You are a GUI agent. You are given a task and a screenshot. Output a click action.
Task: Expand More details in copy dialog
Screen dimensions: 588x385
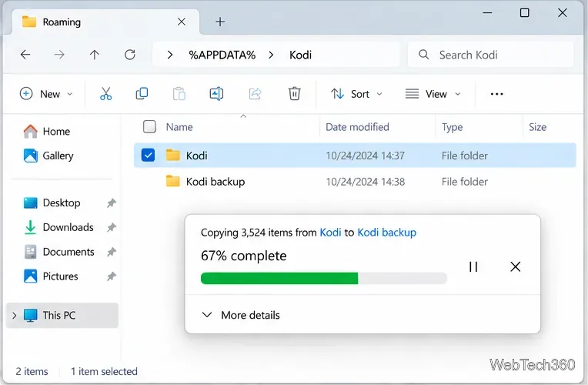click(241, 315)
